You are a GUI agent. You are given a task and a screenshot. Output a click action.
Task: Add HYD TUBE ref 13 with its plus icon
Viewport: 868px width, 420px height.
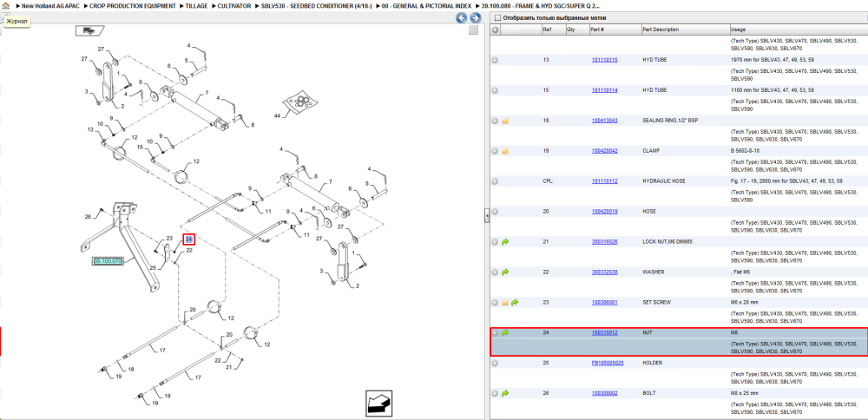(x=495, y=60)
